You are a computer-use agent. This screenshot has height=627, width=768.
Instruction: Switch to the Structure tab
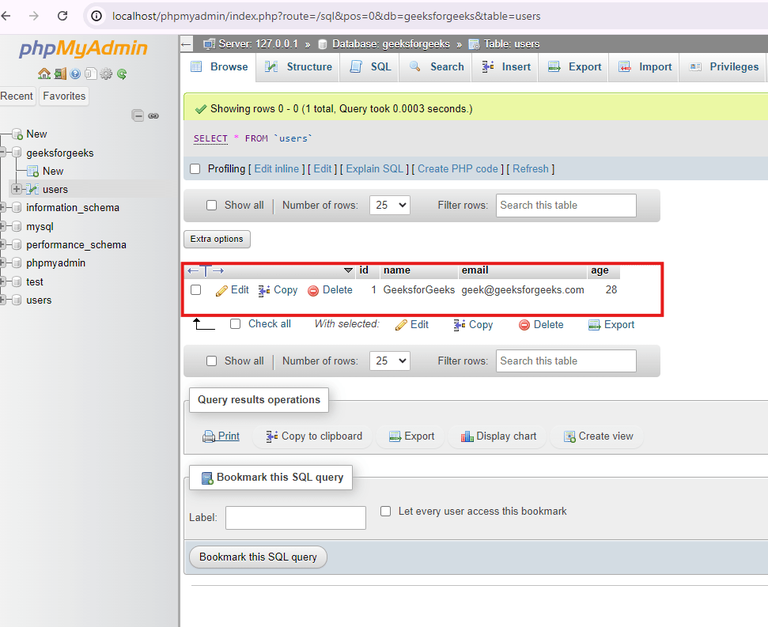[x=299, y=67]
